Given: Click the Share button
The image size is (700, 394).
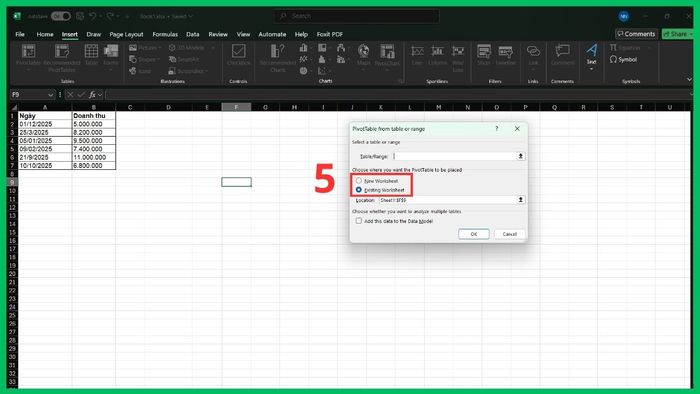Looking at the screenshot, I should pyautogui.click(x=676, y=34).
